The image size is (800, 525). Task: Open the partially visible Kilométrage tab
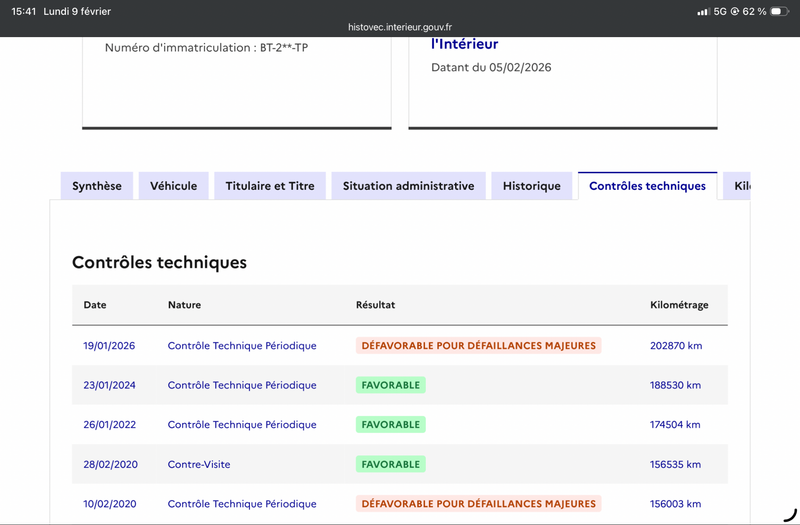(737, 186)
